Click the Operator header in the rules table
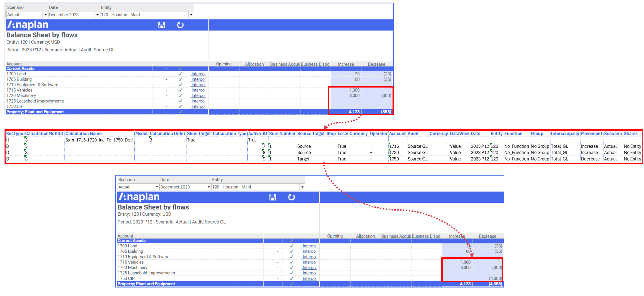 click(378, 134)
